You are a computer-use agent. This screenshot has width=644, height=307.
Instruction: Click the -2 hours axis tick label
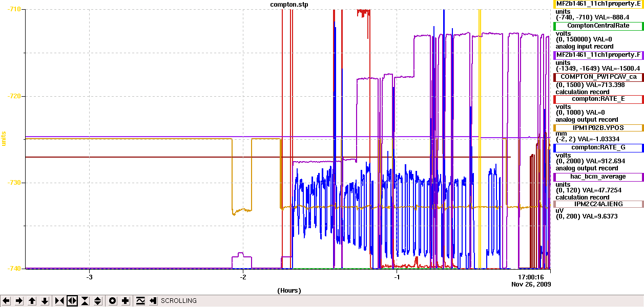coord(243,277)
